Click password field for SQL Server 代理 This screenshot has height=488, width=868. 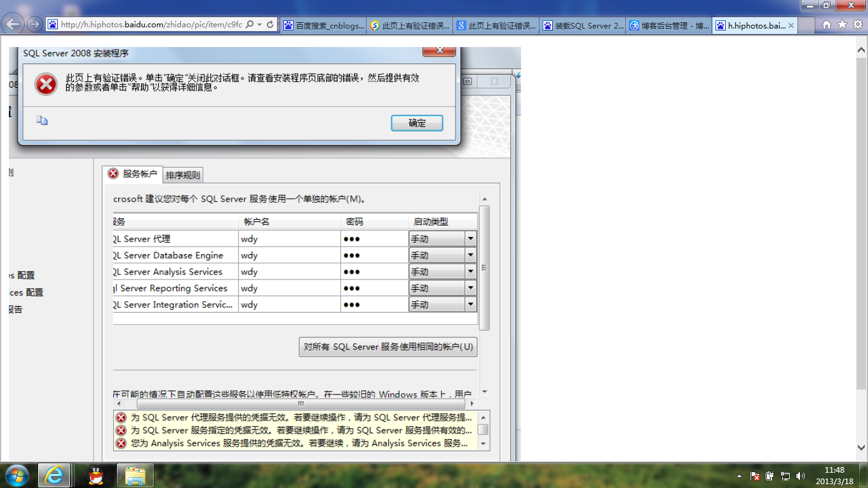pyautogui.click(x=374, y=239)
